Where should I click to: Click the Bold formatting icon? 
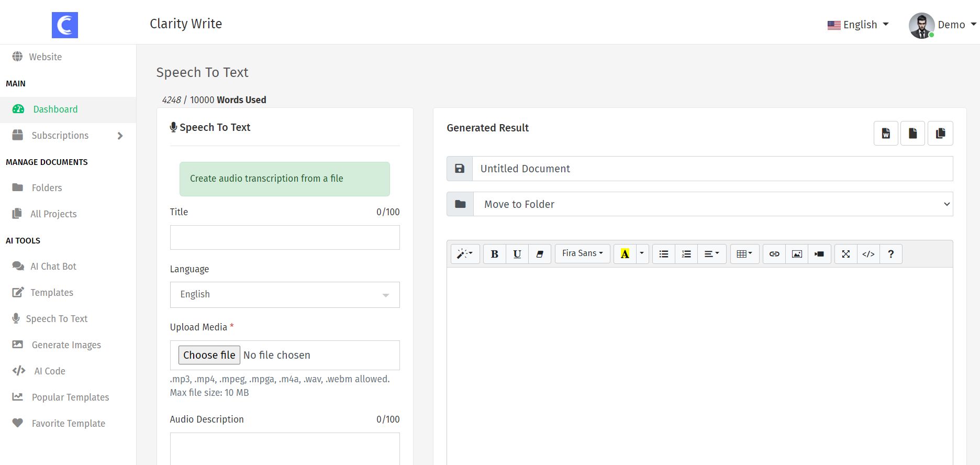coord(494,254)
